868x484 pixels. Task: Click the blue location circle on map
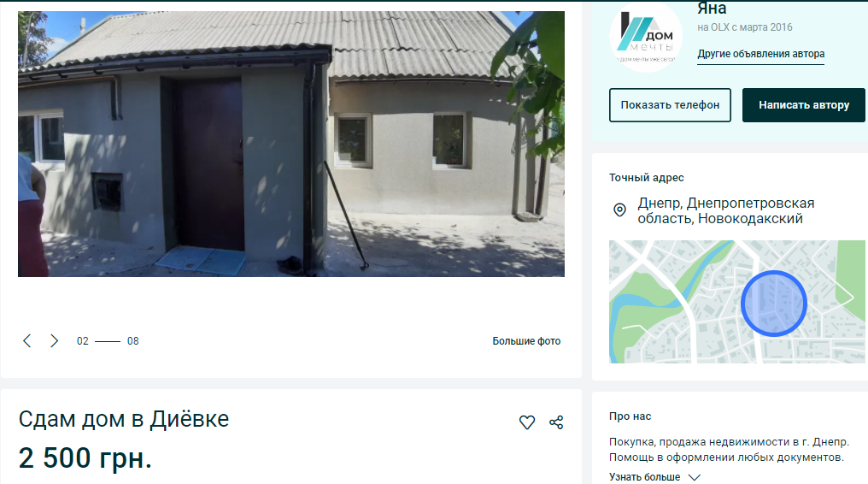pos(774,304)
